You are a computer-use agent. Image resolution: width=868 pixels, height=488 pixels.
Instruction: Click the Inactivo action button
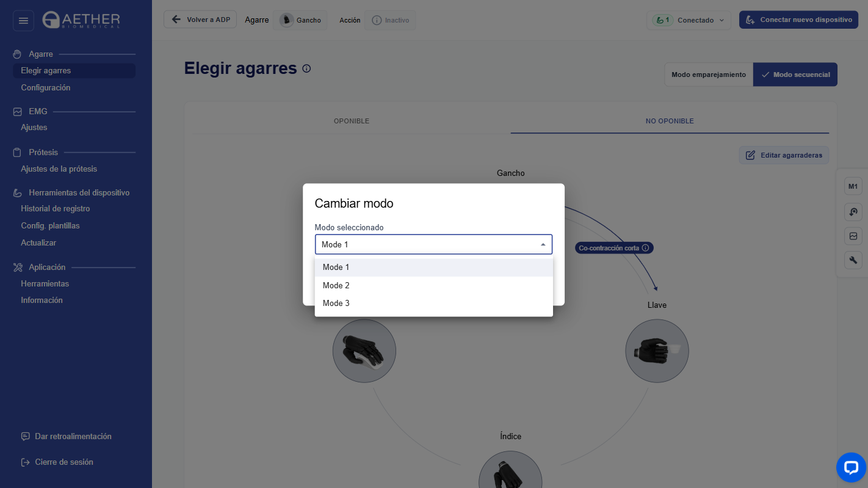tap(390, 20)
